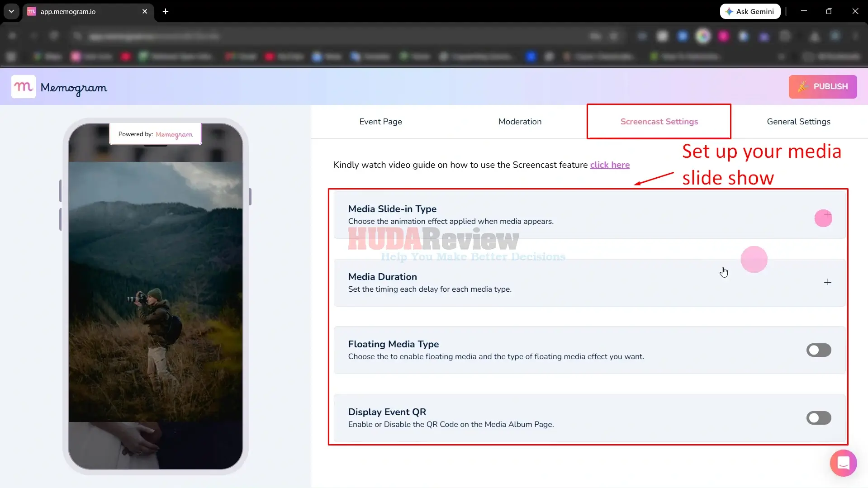Close the app.memogram.io browser tab

pyautogui.click(x=145, y=11)
